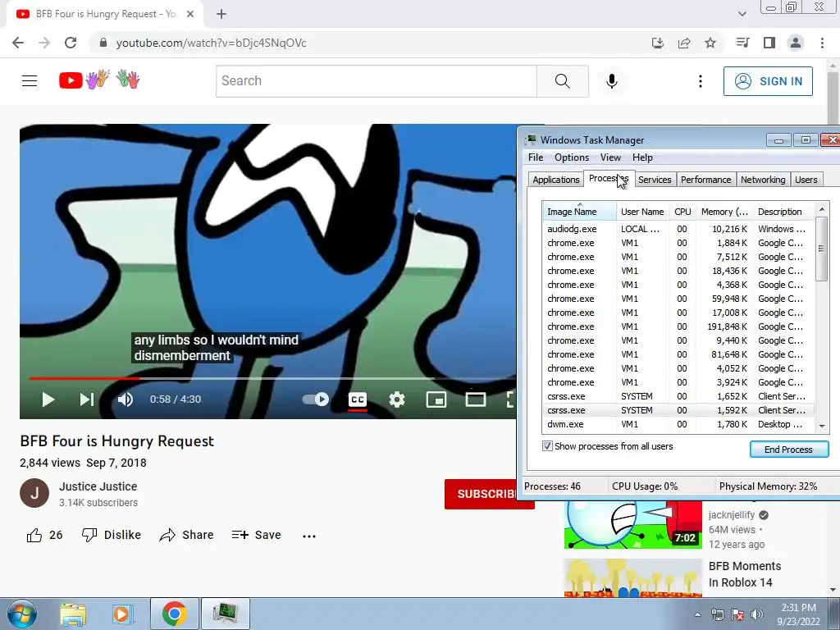The height and width of the screenshot is (630, 840).
Task: Switch to theater mode icon
Action: (476, 399)
